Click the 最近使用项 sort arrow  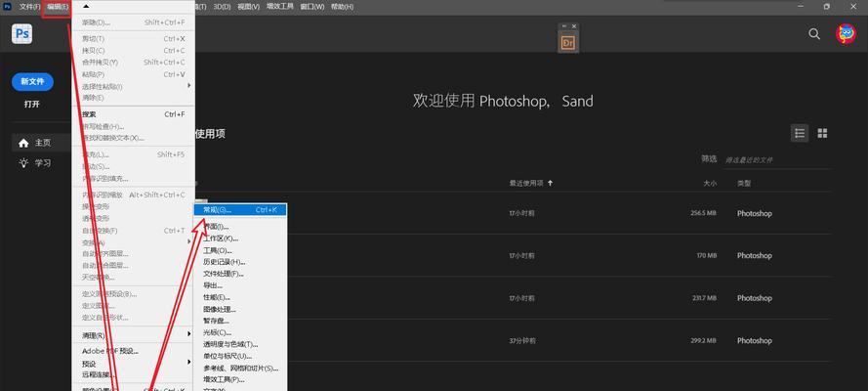(551, 183)
